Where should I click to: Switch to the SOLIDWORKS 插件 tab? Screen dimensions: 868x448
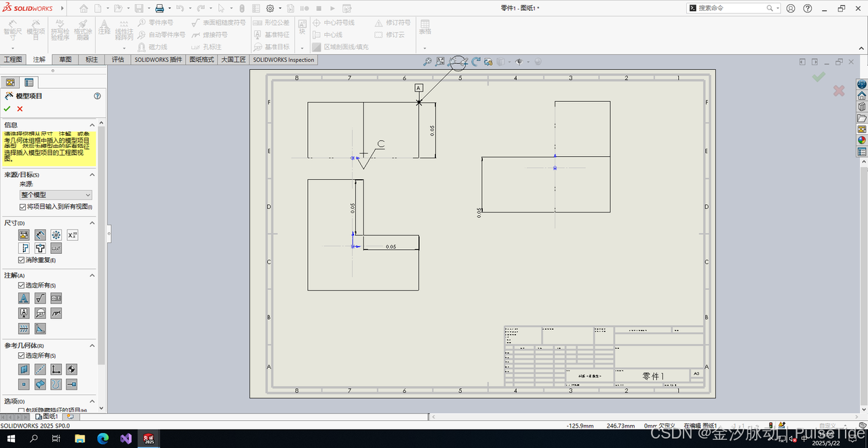coord(158,60)
